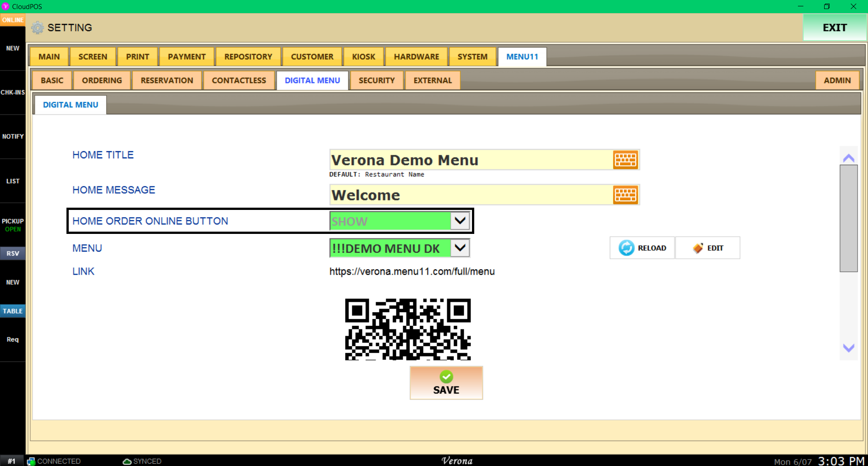This screenshot has width=868, height=466.
Task: Click the RSV sidebar button
Action: pos(13,253)
